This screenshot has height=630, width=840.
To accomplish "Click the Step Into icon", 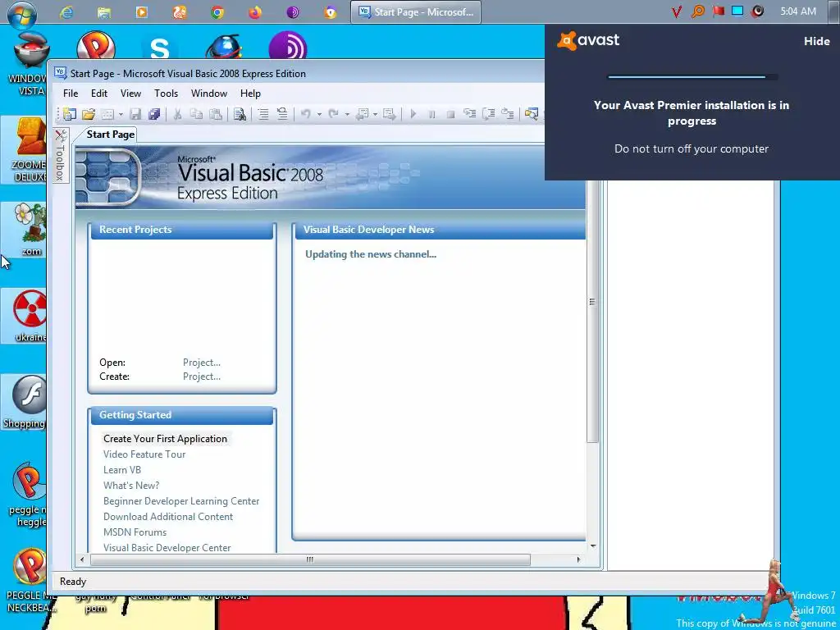I will tap(470, 114).
